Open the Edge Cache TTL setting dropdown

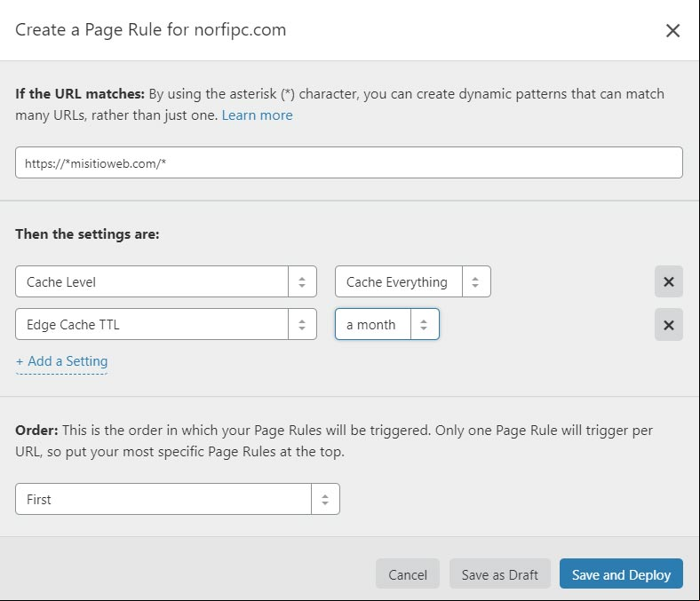[x=166, y=324]
